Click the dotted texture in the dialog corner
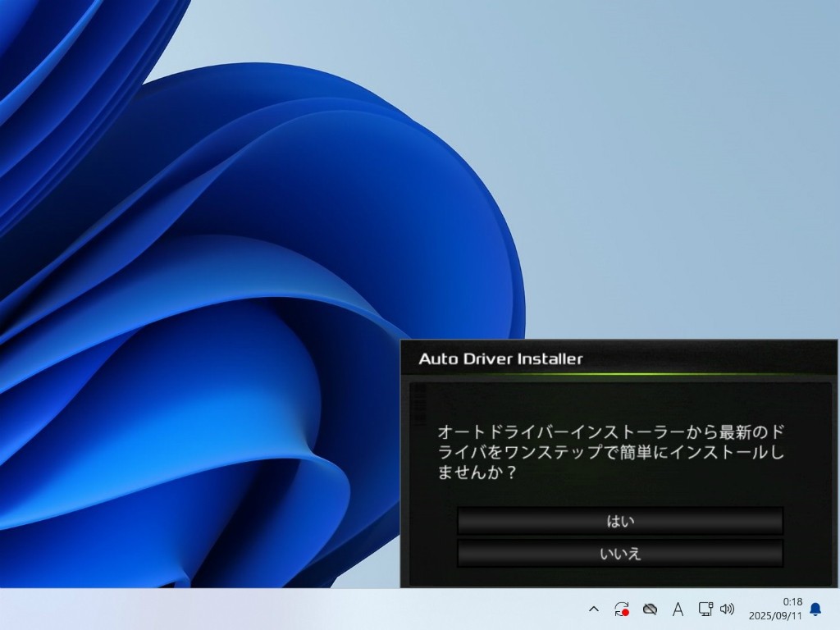The height and width of the screenshot is (630, 840). click(x=418, y=399)
